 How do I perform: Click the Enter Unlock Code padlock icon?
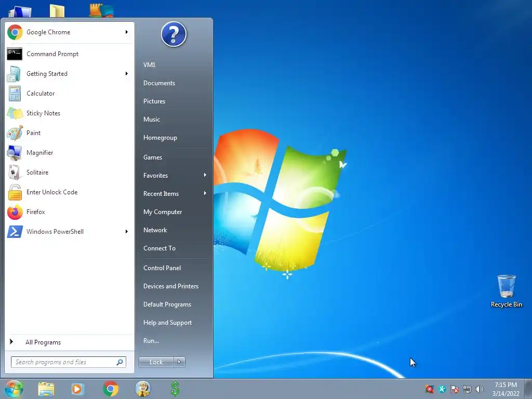15,192
